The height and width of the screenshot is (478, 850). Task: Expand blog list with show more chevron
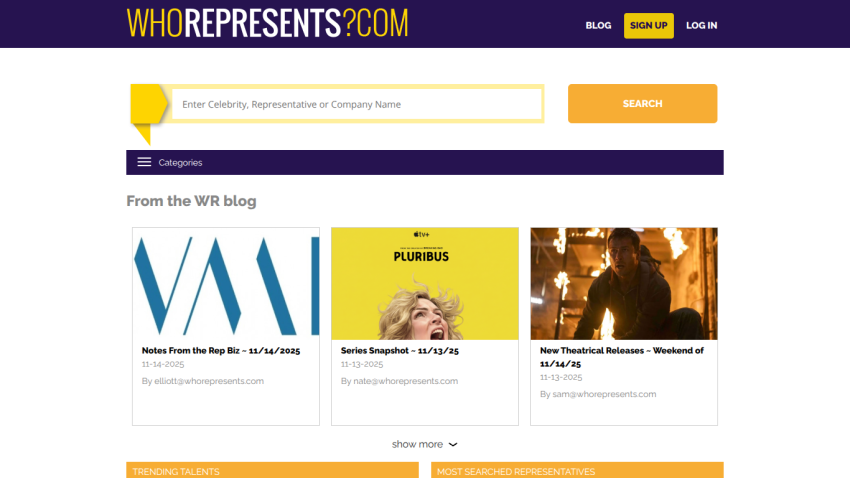tap(453, 444)
